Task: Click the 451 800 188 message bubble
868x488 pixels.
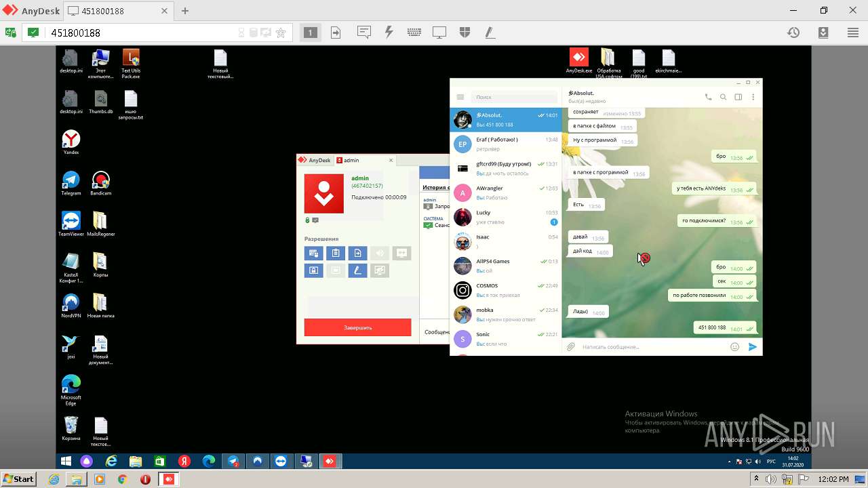Action: (x=725, y=327)
